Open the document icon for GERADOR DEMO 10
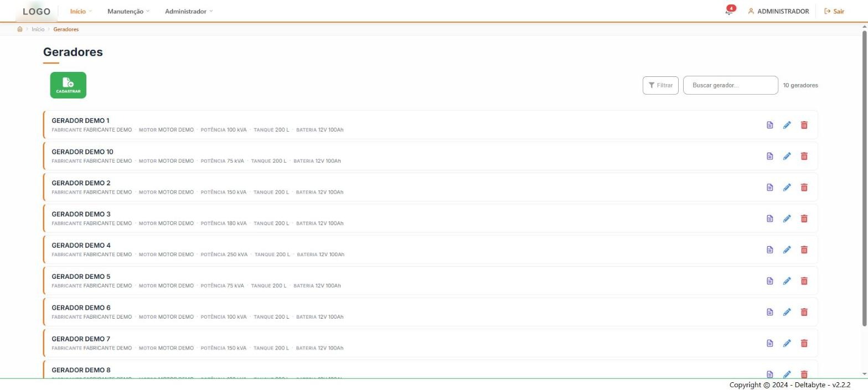 pos(769,156)
